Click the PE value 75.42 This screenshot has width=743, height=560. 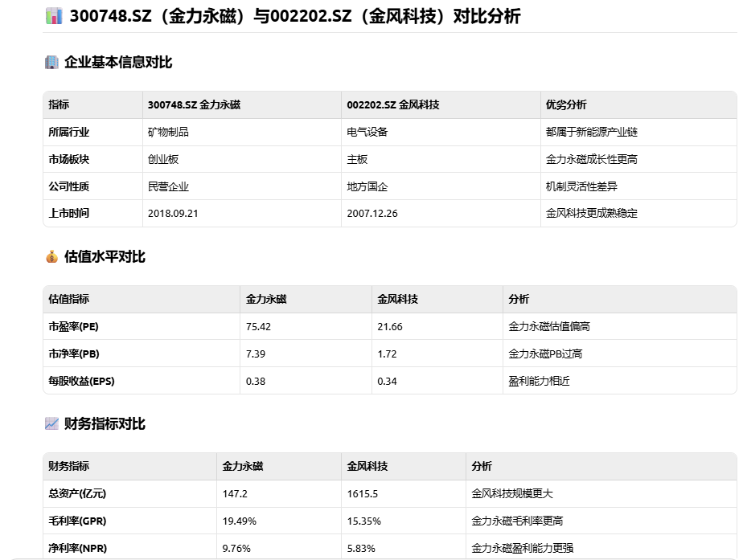pyautogui.click(x=259, y=326)
